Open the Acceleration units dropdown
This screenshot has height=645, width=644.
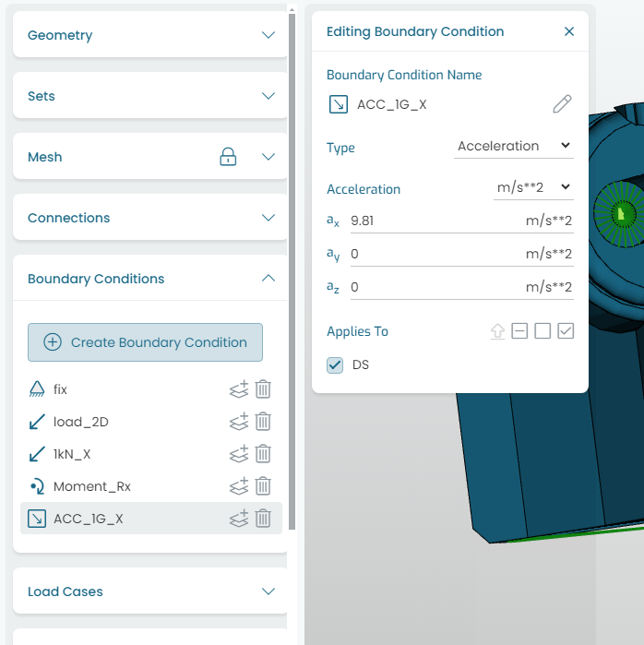tap(533, 187)
